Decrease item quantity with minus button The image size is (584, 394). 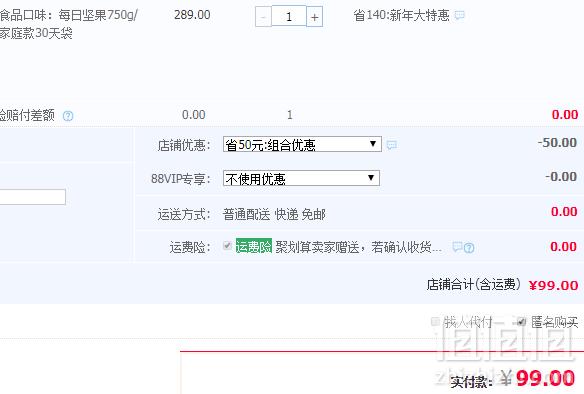click(x=263, y=17)
